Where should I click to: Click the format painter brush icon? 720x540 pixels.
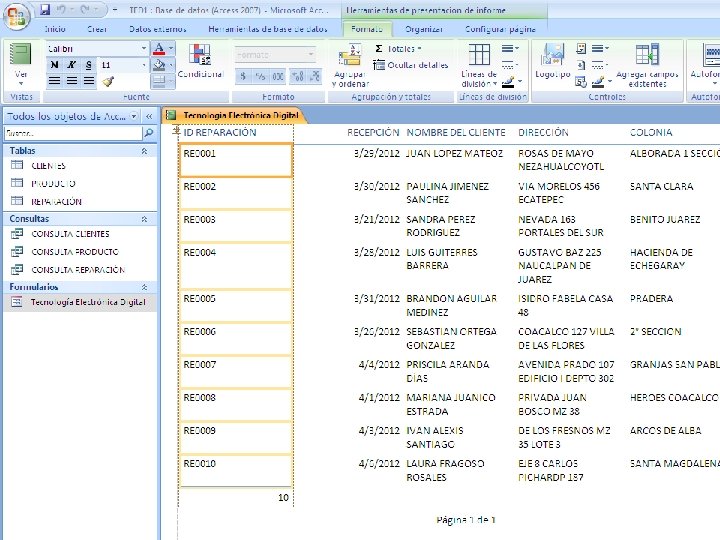[108, 81]
